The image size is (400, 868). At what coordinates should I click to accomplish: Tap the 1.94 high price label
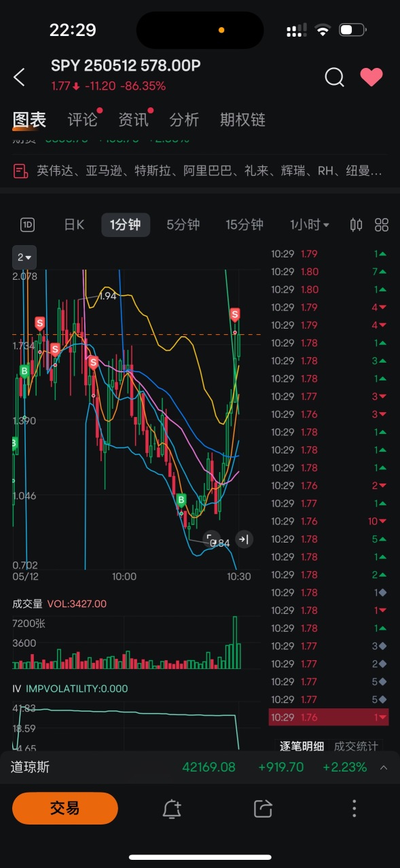click(108, 296)
